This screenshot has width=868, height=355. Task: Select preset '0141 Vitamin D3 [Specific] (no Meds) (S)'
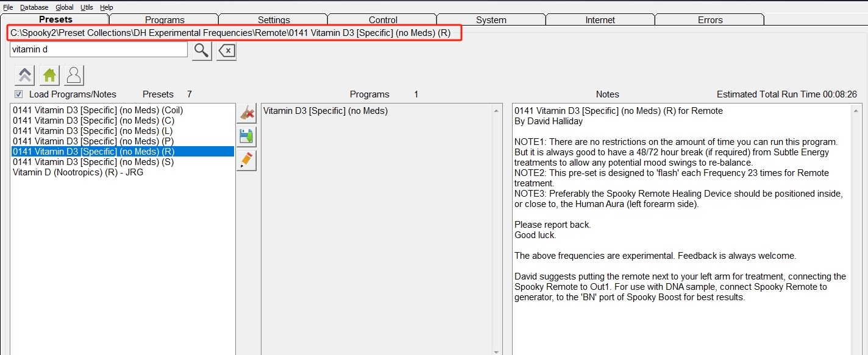pyautogui.click(x=123, y=162)
